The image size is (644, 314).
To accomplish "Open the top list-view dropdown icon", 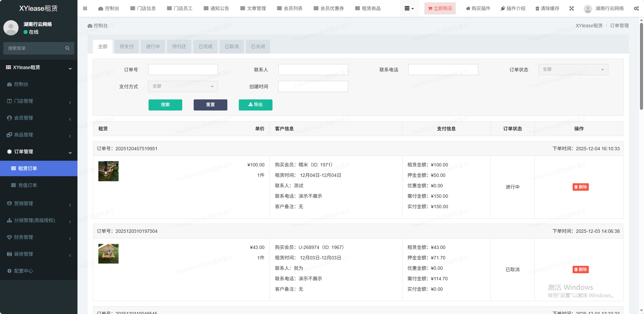I will click(x=409, y=8).
